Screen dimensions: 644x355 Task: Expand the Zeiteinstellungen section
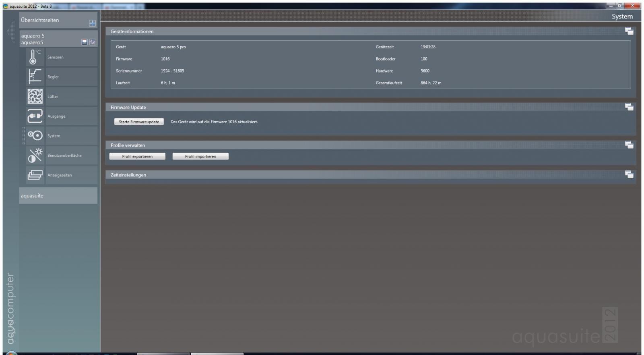tap(629, 174)
